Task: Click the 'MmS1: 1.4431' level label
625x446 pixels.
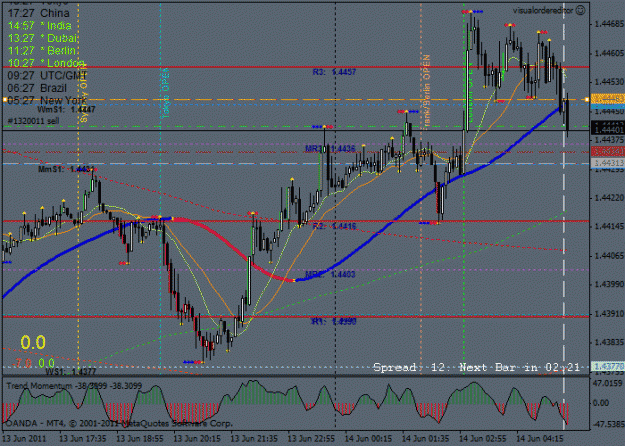Action: point(66,169)
